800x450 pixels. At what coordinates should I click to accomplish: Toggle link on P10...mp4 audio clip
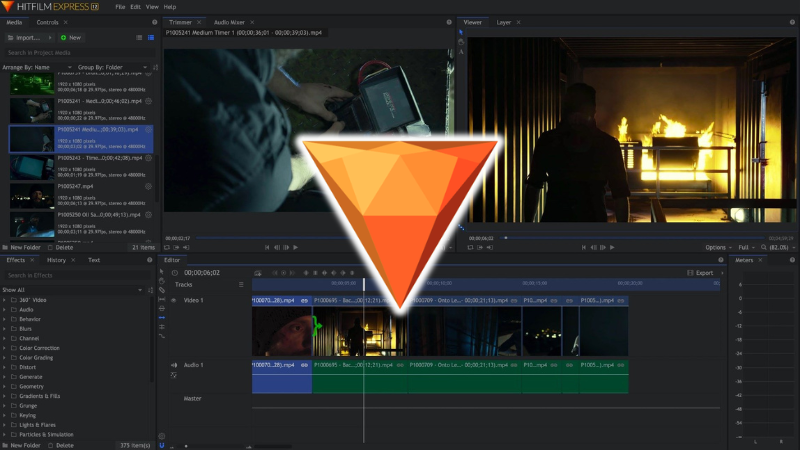click(554, 365)
